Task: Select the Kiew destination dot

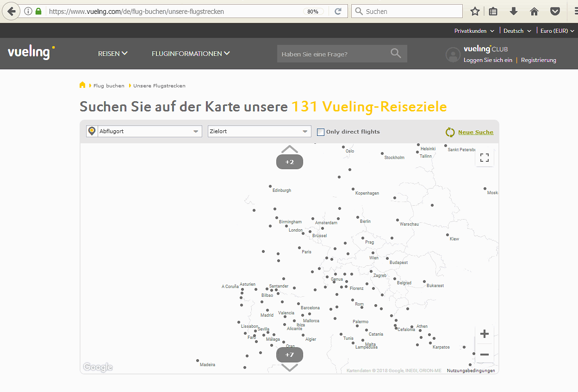Action: coord(447,235)
